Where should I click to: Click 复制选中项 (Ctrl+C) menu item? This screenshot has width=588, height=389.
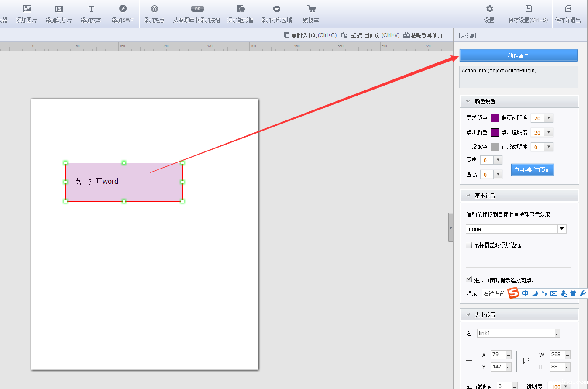pyautogui.click(x=310, y=35)
